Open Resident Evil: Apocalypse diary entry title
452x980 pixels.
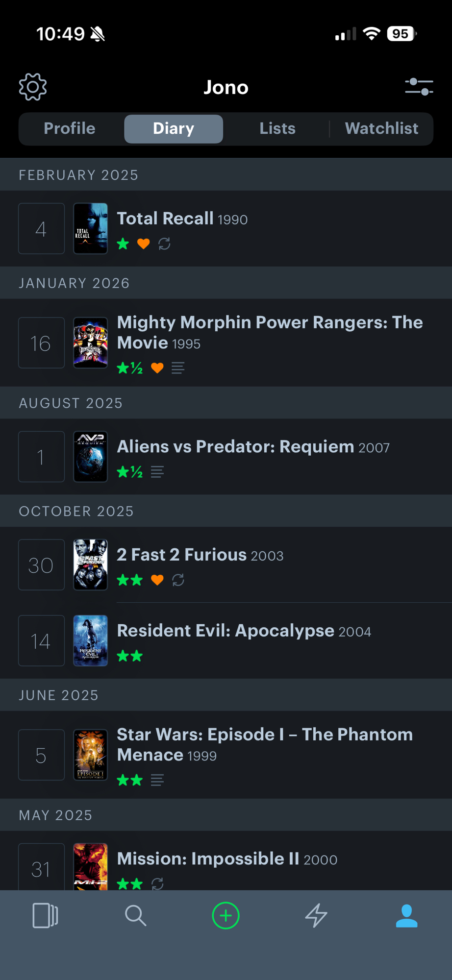tap(226, 631)
